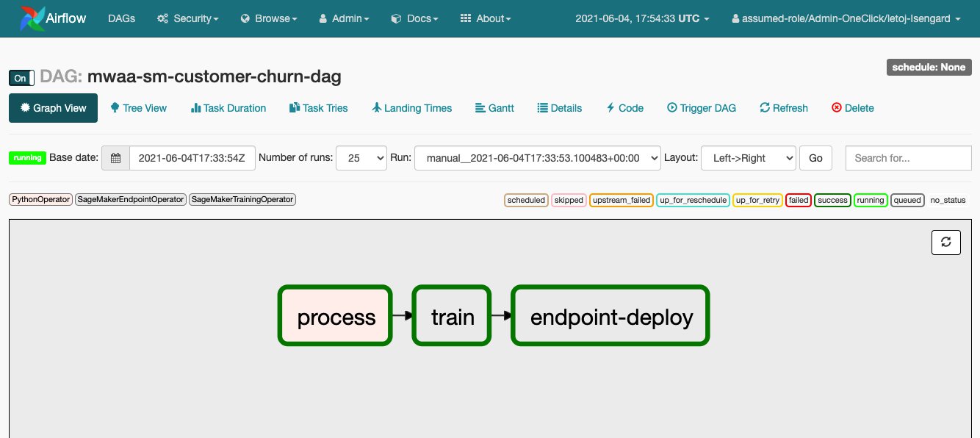
Task: Click the Base date input field
Action: click(192, 158)
